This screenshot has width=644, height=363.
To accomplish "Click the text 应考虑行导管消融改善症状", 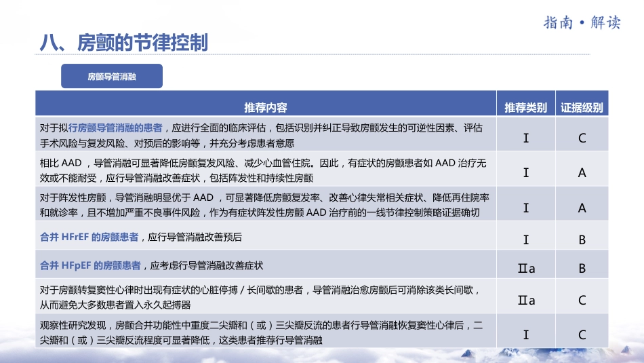I will 207,265.
